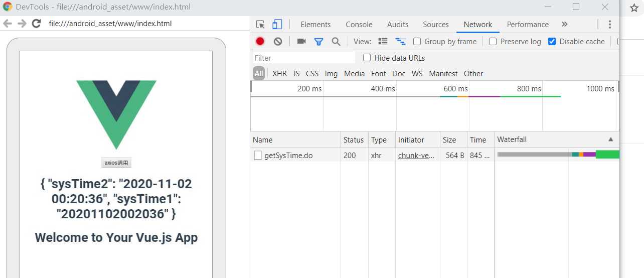
Task: Switch to large request rows view
Action: click(x=383, y=42)
